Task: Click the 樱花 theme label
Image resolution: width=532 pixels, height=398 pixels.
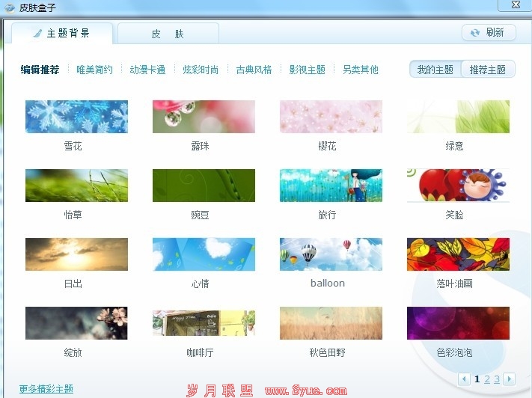Action: (x=328, y=146)
